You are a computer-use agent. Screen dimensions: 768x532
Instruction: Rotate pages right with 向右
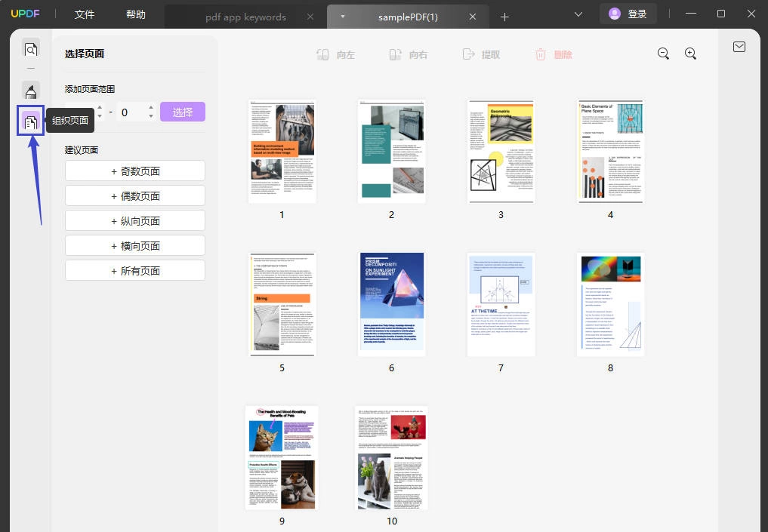tap(408, 55)
